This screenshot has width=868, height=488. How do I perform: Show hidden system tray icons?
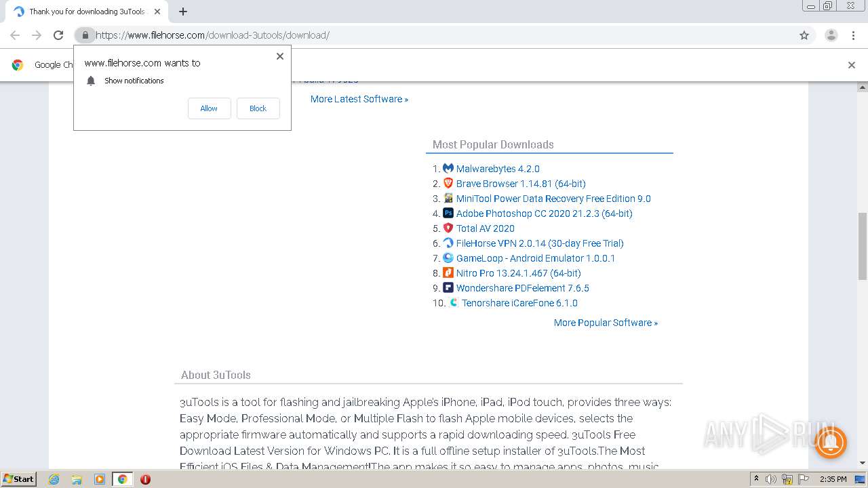pos(756,479)
